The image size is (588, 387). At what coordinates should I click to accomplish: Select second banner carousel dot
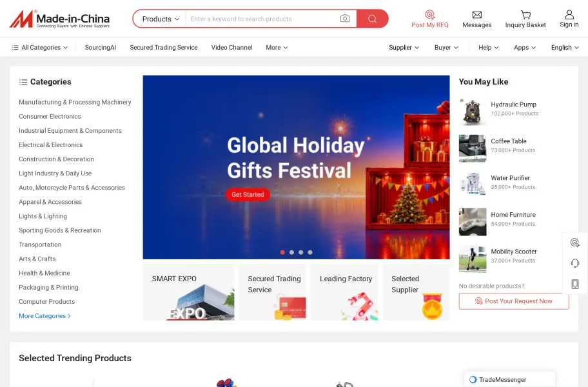(292, 252)
